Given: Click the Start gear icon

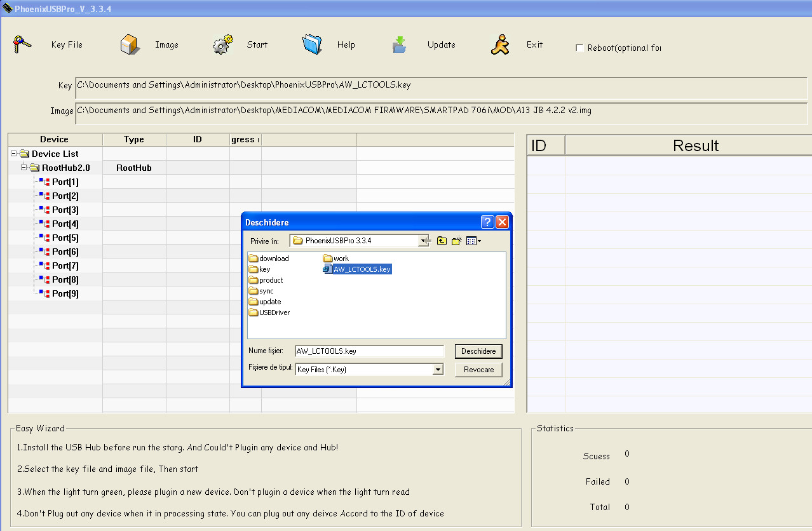Looking at the screenshot, I should point(222,45).
